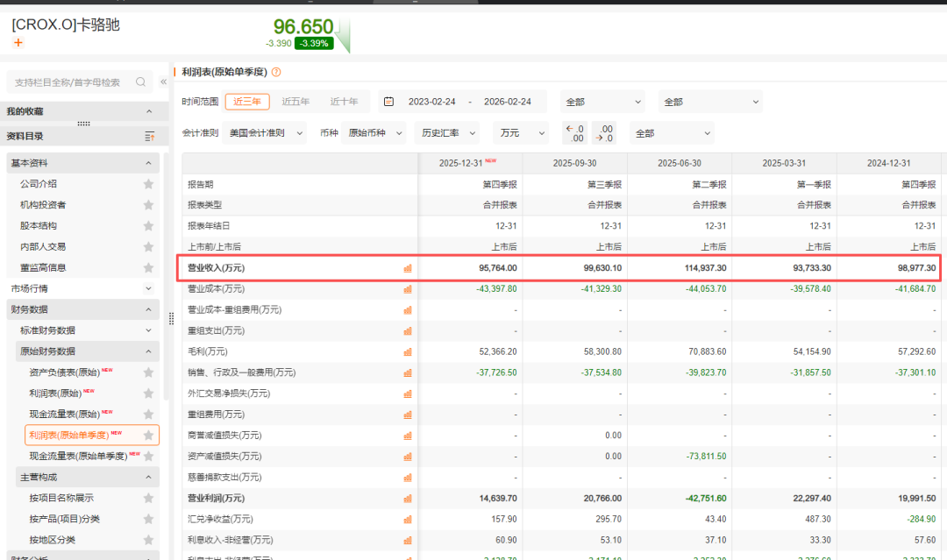Select the 近五年 time range option
Image resolution: width=947 pixels, height=560 pixels.
295,102
